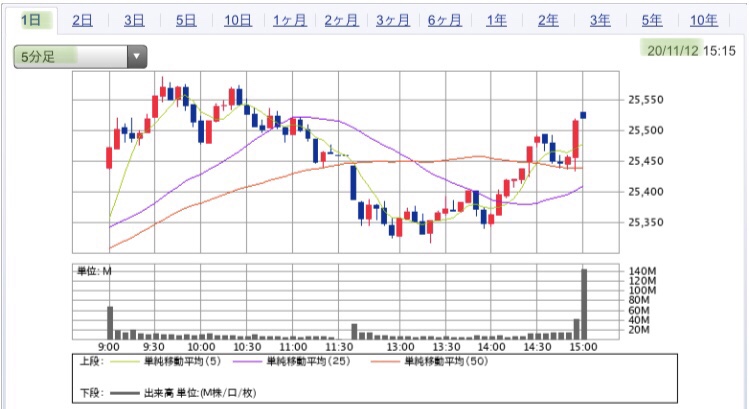
Task: Switch to the 2日 period tab
Action: [x=82, y=20]
